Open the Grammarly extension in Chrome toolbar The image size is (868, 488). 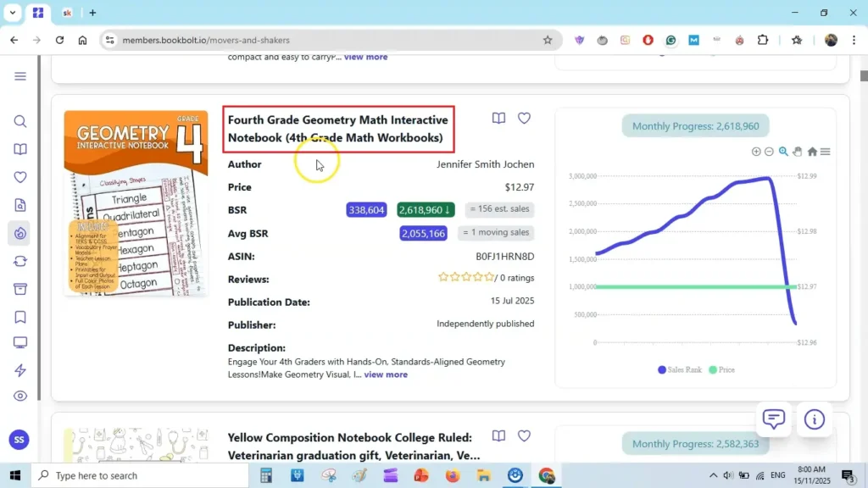(670, 40)
